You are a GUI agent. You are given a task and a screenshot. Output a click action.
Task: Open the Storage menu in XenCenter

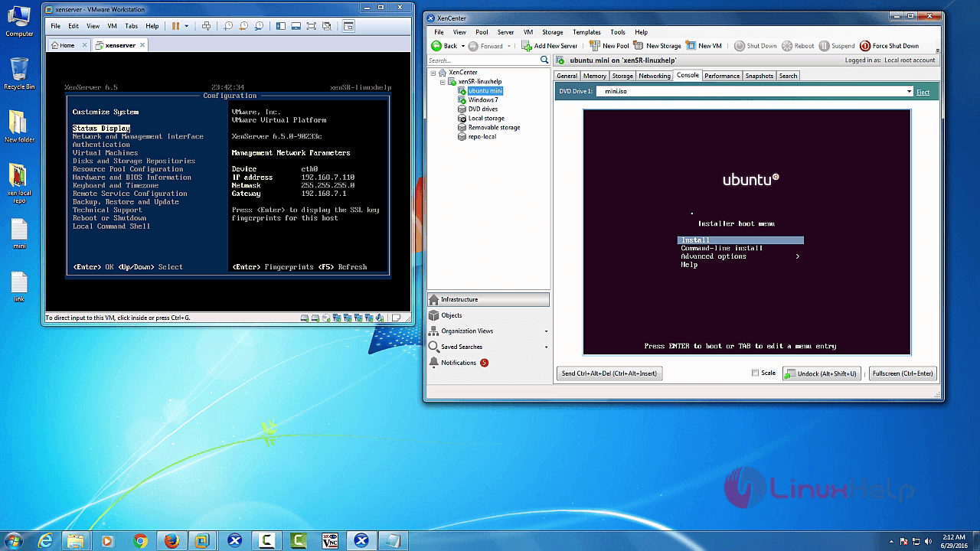tap(552, 32)
